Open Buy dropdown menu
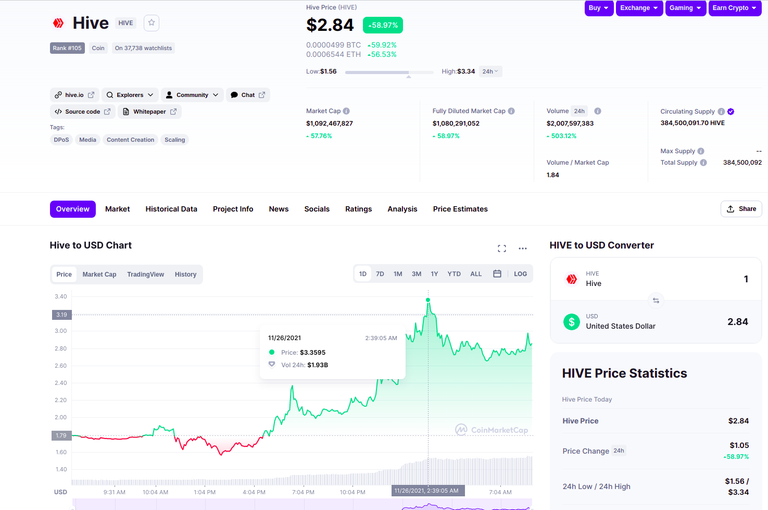Viewport: 768px width, 510px height. (x=599, y=8)
